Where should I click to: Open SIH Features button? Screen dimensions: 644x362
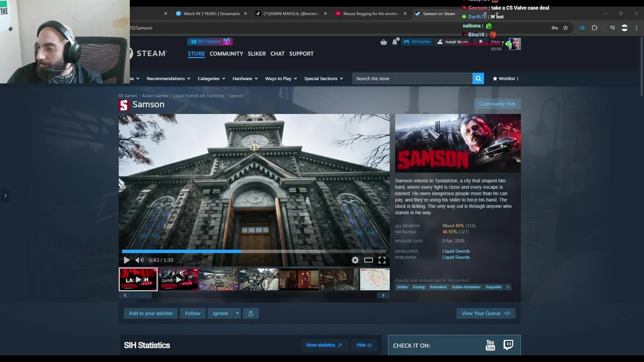coord(210,42)
